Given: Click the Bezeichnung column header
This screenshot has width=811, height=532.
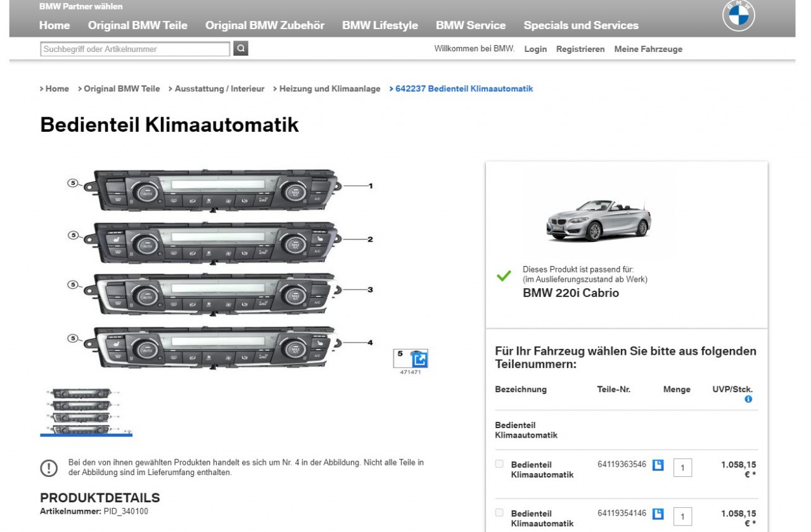Looking at the screenshot, I should pyautogui.click(x=521, y=389).
